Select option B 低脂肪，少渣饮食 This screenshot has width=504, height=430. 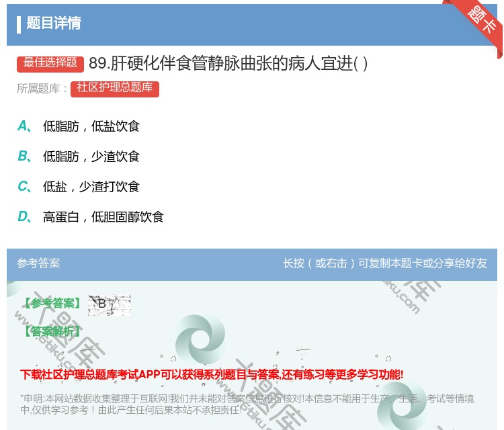point(79,156)
